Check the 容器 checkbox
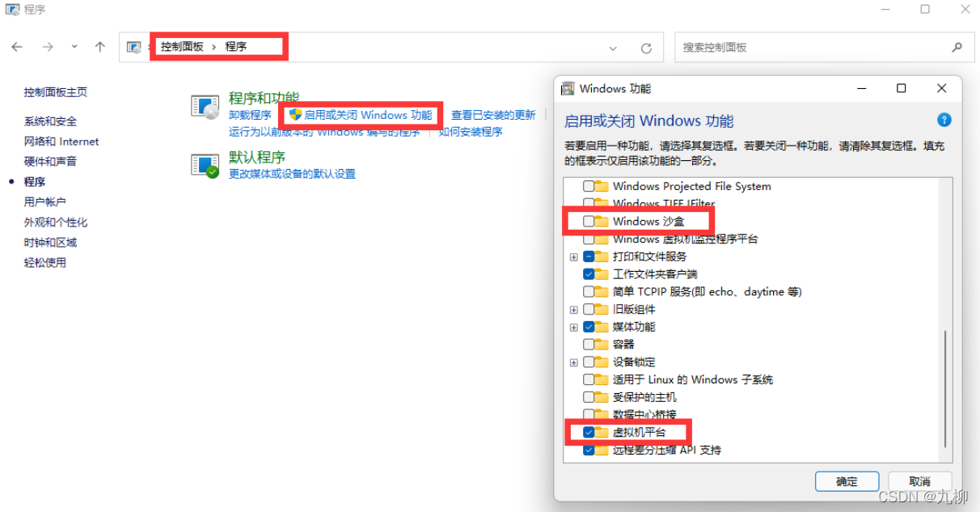The image size is (980, 512). tap(589, 345)
